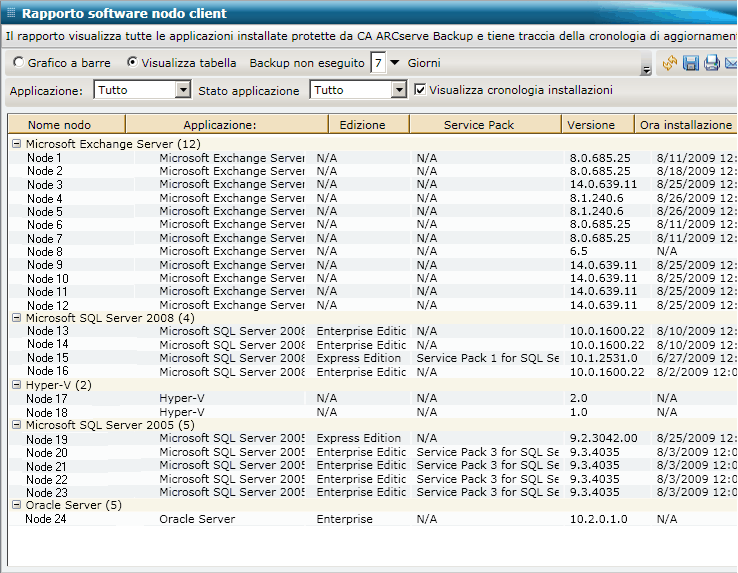Select the Grafico a barre radio button
738x573 pixels.
(x=18, y=62)
